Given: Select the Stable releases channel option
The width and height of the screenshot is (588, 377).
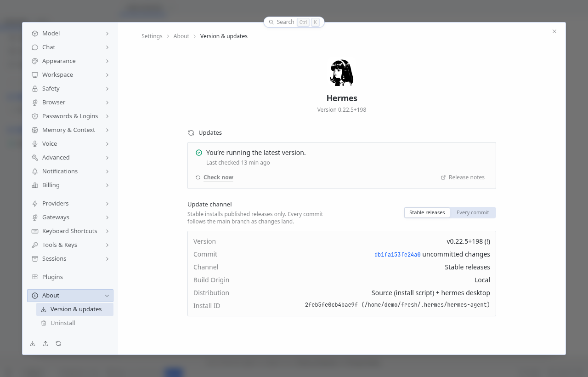Looking at the screenshot, I should (x=427, y=212).
